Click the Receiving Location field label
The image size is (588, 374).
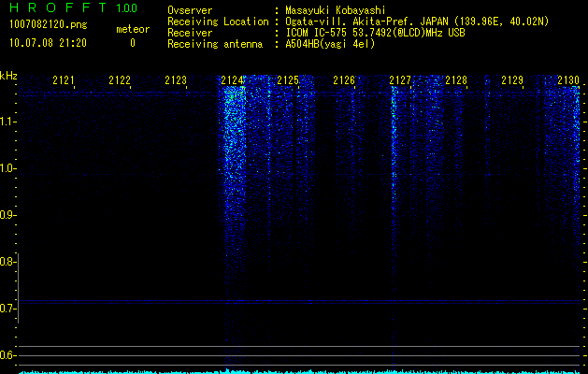(218, 22)
